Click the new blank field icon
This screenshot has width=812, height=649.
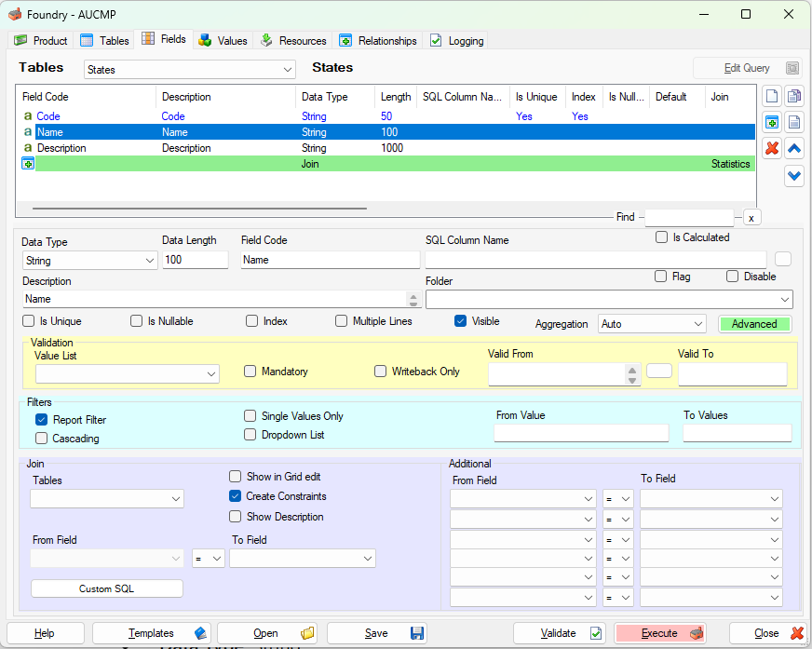pos(772,96)
